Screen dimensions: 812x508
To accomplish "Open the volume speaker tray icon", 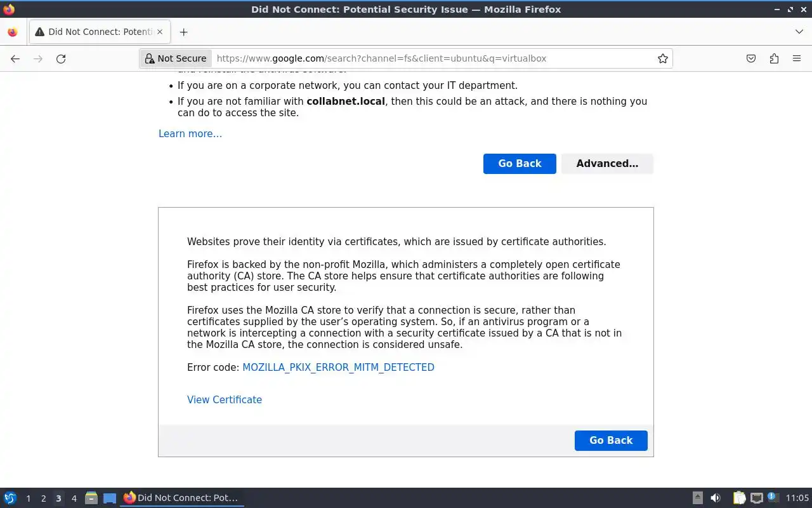I will click(716, 498).
